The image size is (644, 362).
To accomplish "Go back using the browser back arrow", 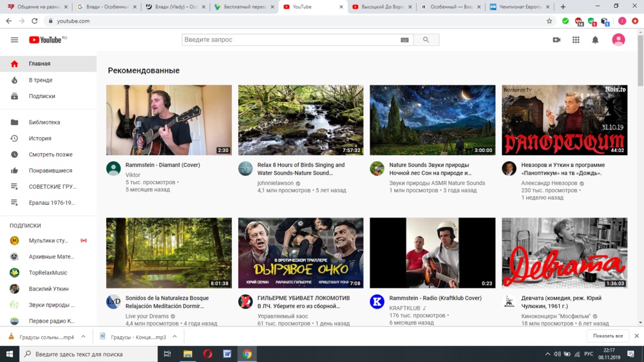I will (x=9, y=21).
